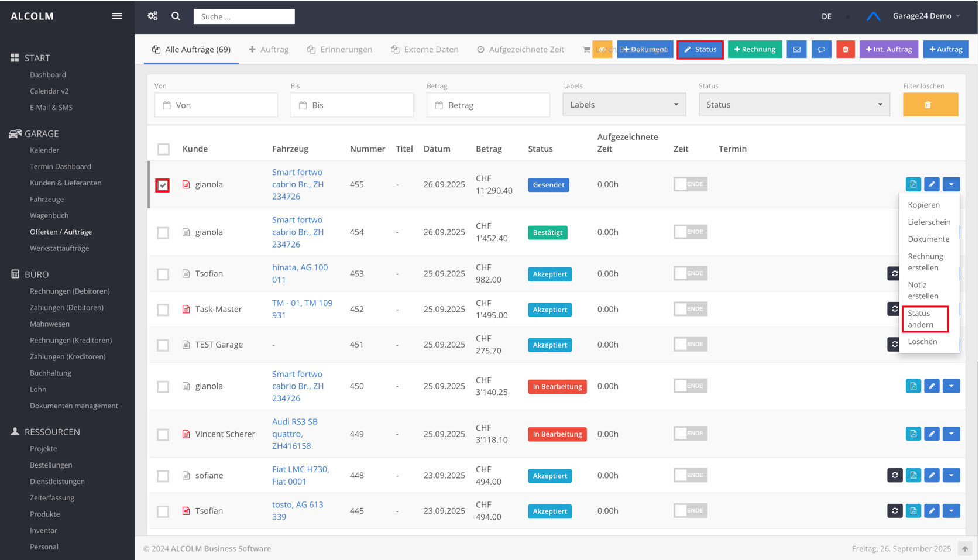Click the pencil edit icon for order 450
Viewport: 979px width, 560px height.
click(x=932, y=386)
